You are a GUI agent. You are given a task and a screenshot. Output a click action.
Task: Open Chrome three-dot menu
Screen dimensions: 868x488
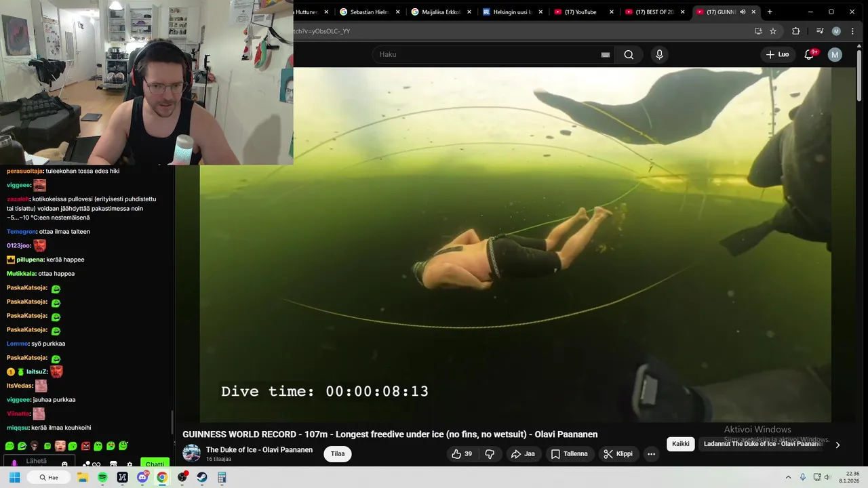tap(852, 31)
